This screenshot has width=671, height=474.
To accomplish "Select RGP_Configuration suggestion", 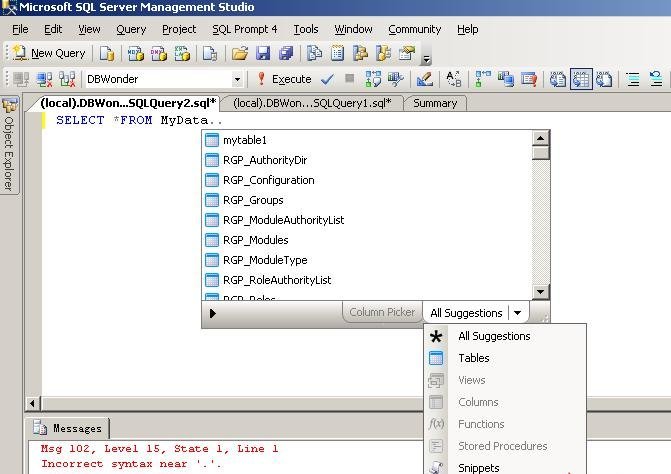I will point(367,180).
